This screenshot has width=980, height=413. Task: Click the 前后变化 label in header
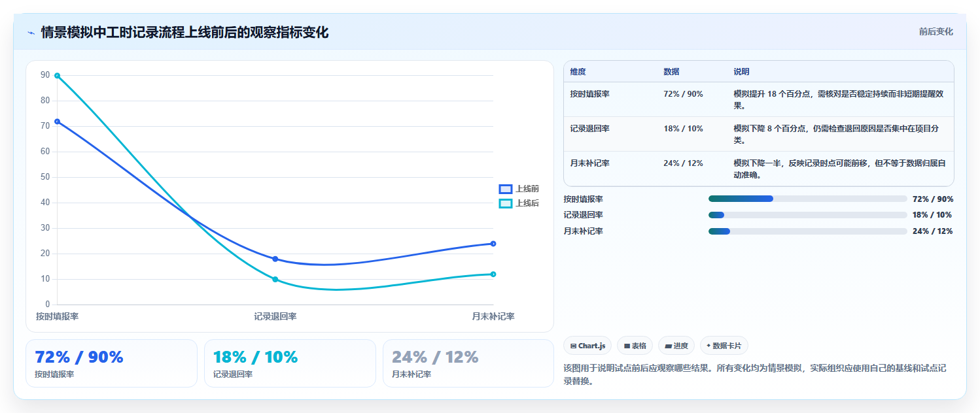(936, 31)
